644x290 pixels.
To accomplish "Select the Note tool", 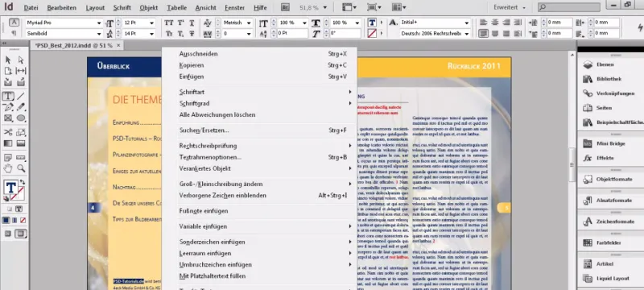I will [8, 158].
